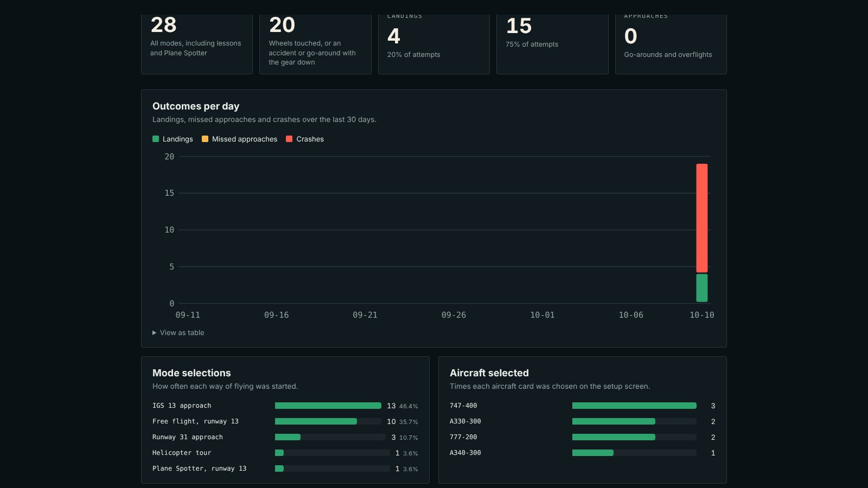Click the "Aircraft selected" heading
The height and width of the screenshot is (488, 868).
pos(489,373)
